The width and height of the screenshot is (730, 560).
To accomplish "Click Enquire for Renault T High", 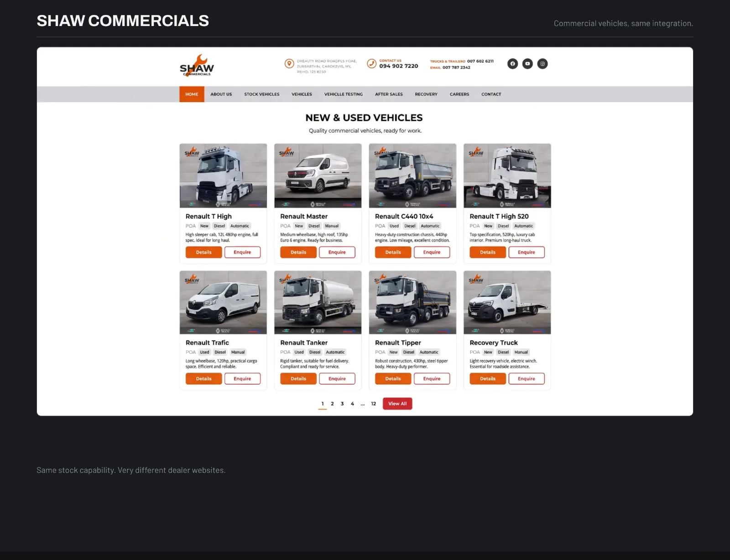I will point(242,252).
